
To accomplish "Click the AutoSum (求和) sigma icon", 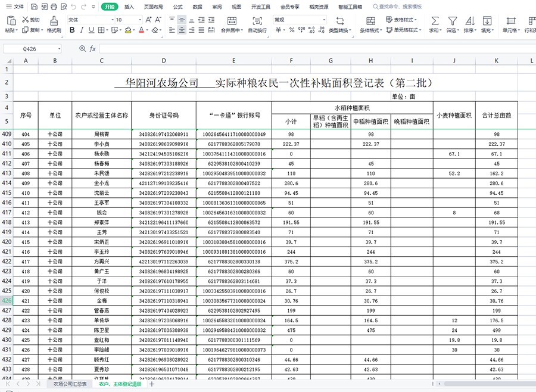I will 435,21.
